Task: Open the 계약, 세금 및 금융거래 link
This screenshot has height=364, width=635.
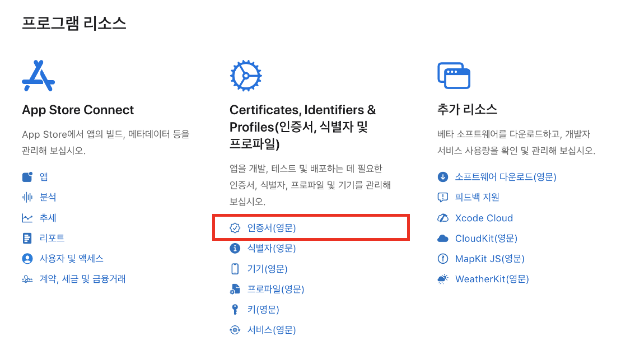Action: [82, 279]
